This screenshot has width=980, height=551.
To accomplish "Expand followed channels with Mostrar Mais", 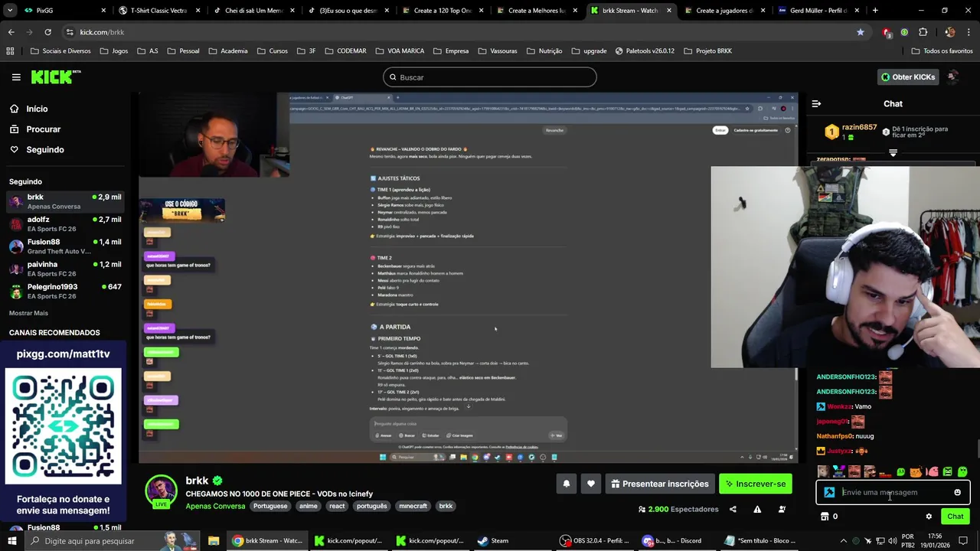I will 28,313.
